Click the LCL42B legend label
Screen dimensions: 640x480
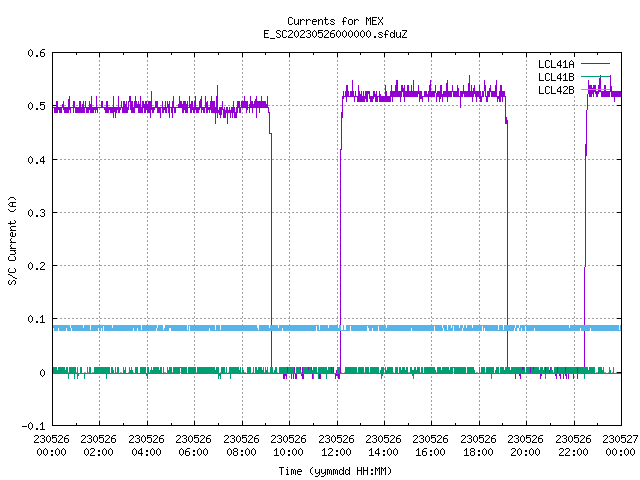pos(556,90)
